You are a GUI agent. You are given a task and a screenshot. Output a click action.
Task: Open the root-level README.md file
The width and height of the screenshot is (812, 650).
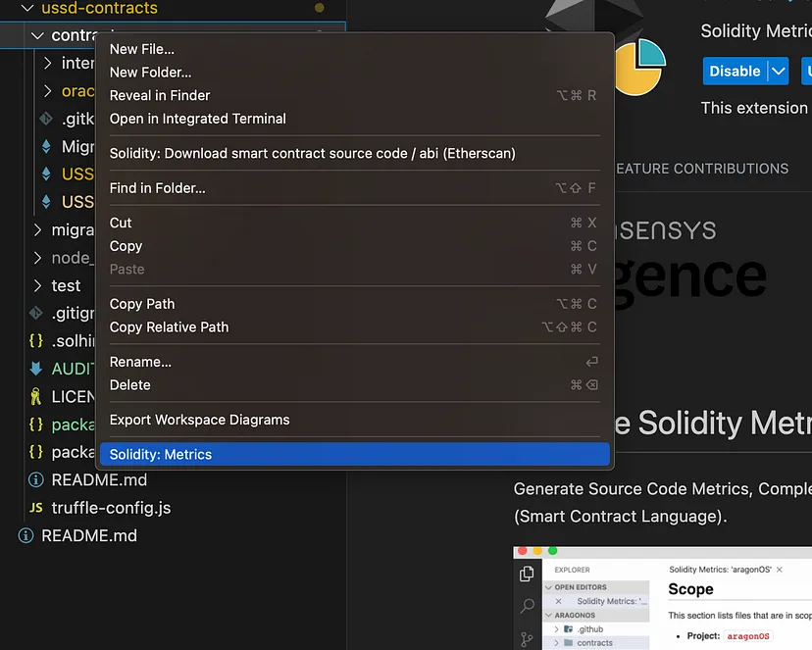pos(89,535)
